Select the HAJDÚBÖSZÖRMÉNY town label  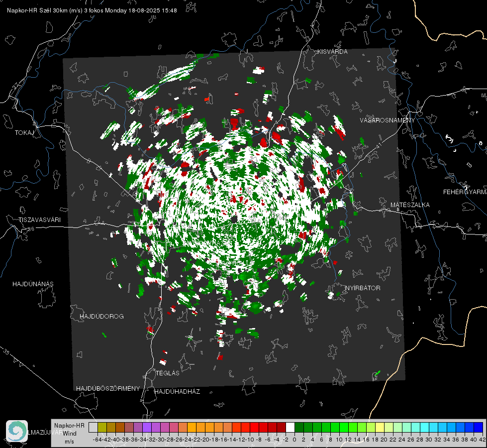[108, 389]
